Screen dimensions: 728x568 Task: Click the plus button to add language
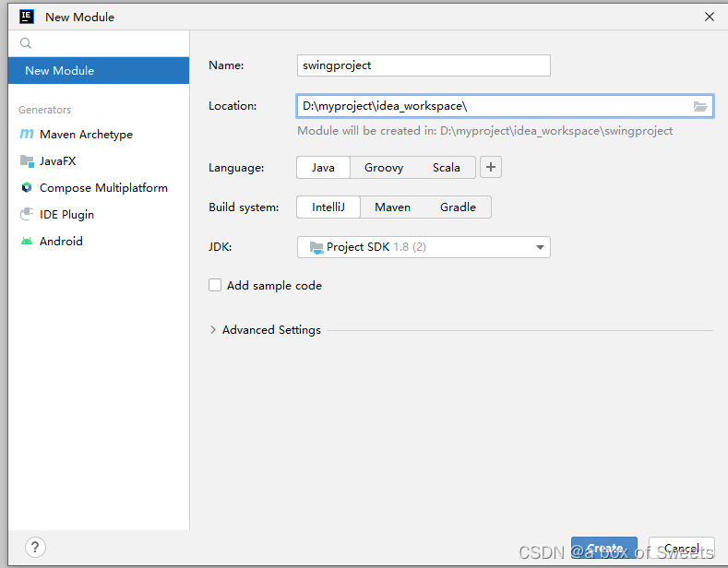[x=491, y=167]
